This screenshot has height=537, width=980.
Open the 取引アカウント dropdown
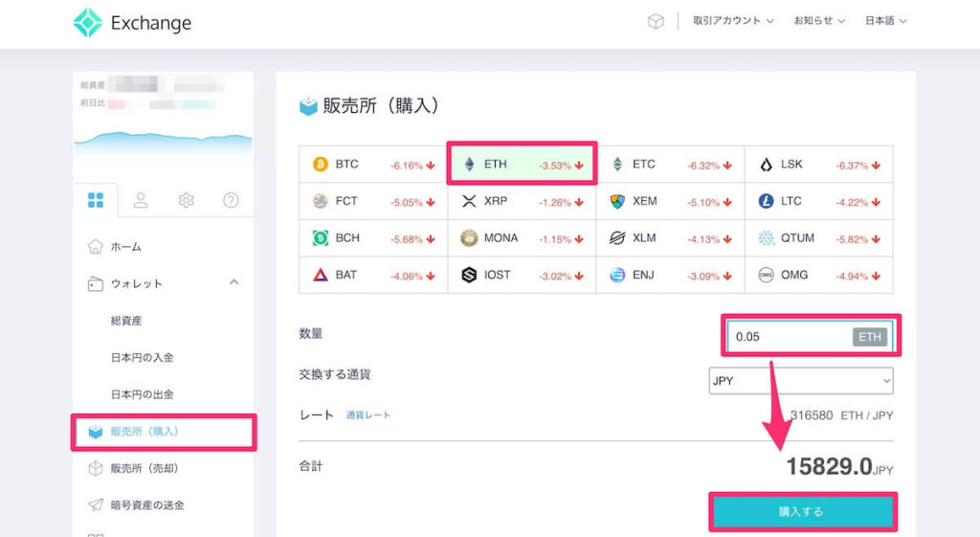tap(733, 21)
